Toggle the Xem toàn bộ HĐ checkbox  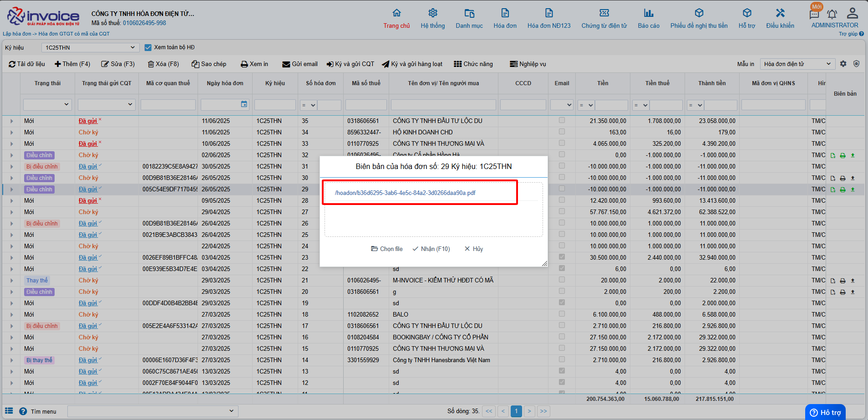coord(148,47)
